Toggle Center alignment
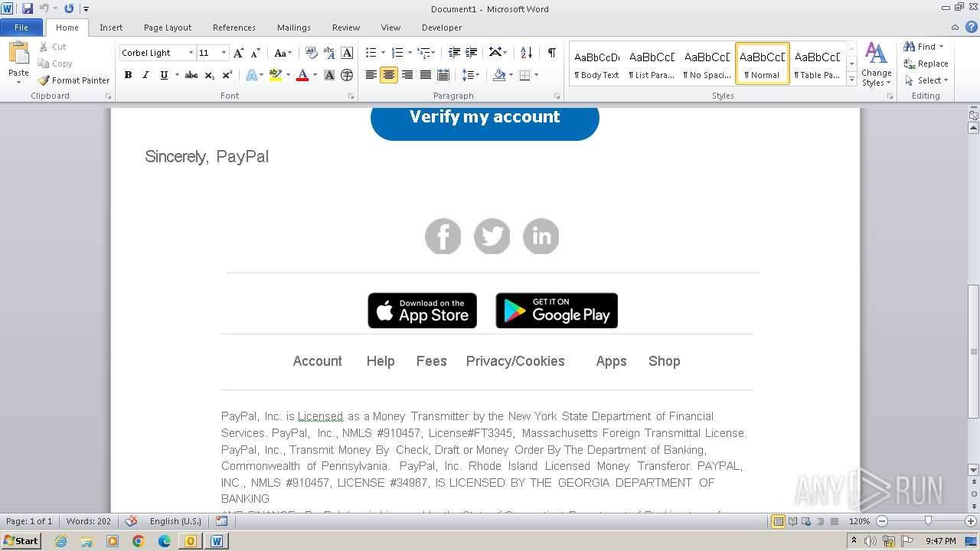 [389, 75]
